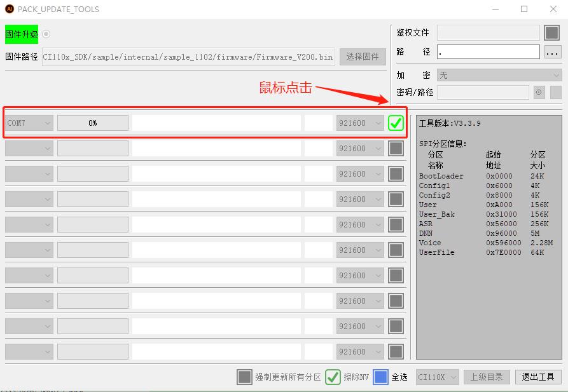
Task: Click the wide status text field on COM7 row
Action: (216, 123)
